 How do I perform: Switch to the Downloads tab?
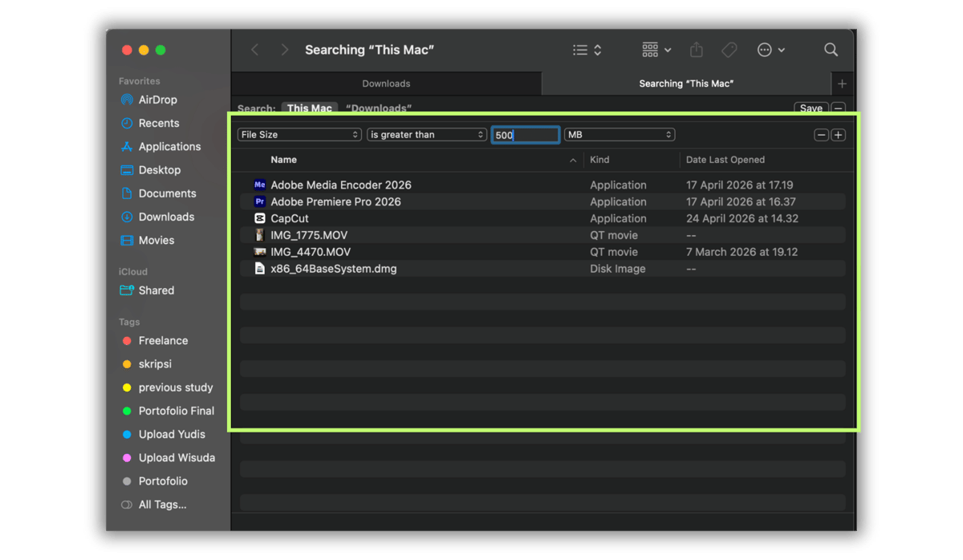(x=385, y=83)
